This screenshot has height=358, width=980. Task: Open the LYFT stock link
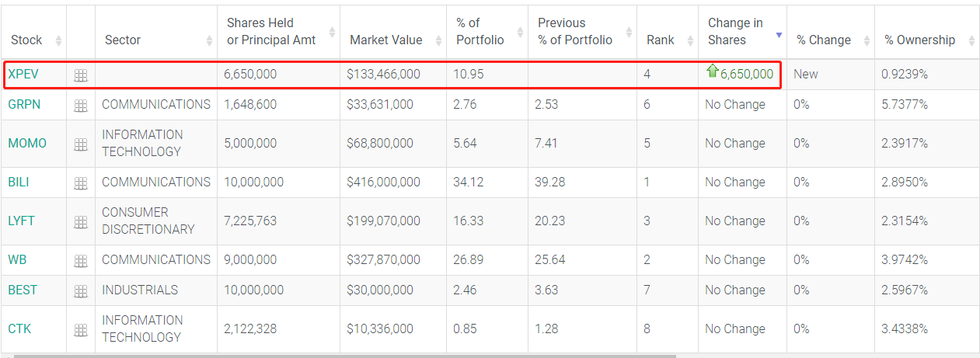tap(21, 221)
